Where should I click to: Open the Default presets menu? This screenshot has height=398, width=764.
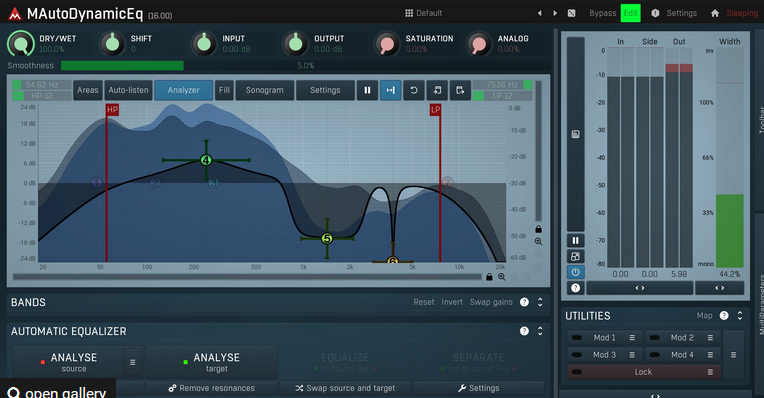click(423, 13)
